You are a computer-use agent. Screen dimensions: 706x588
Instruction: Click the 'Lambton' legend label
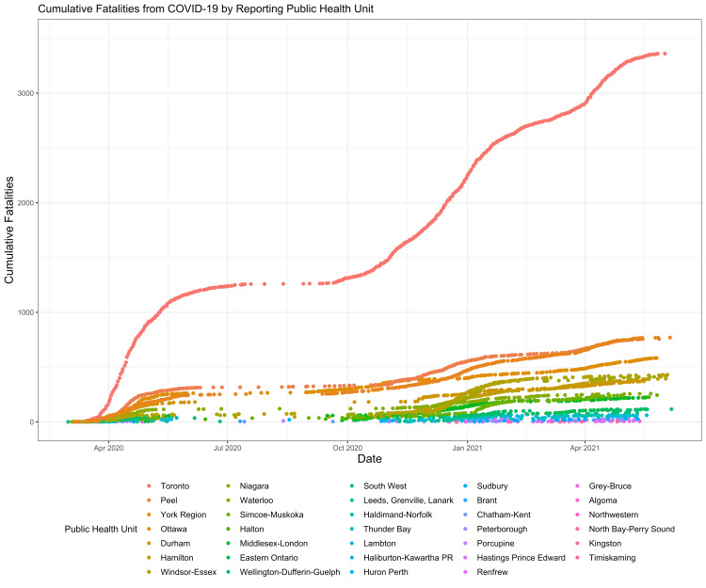tap(379, 544)
